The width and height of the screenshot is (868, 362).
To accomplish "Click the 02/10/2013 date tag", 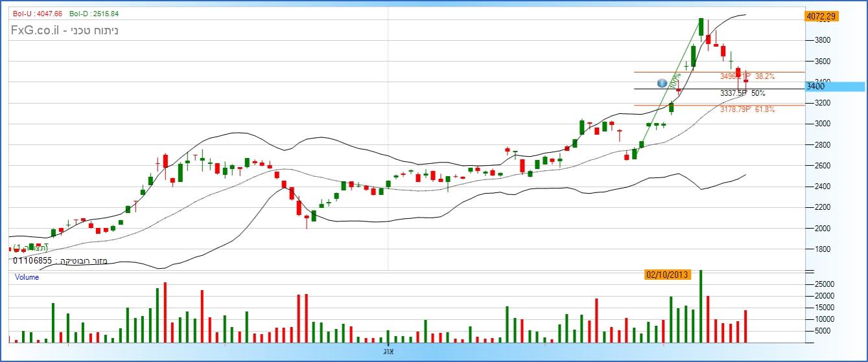I will [668, 275].
